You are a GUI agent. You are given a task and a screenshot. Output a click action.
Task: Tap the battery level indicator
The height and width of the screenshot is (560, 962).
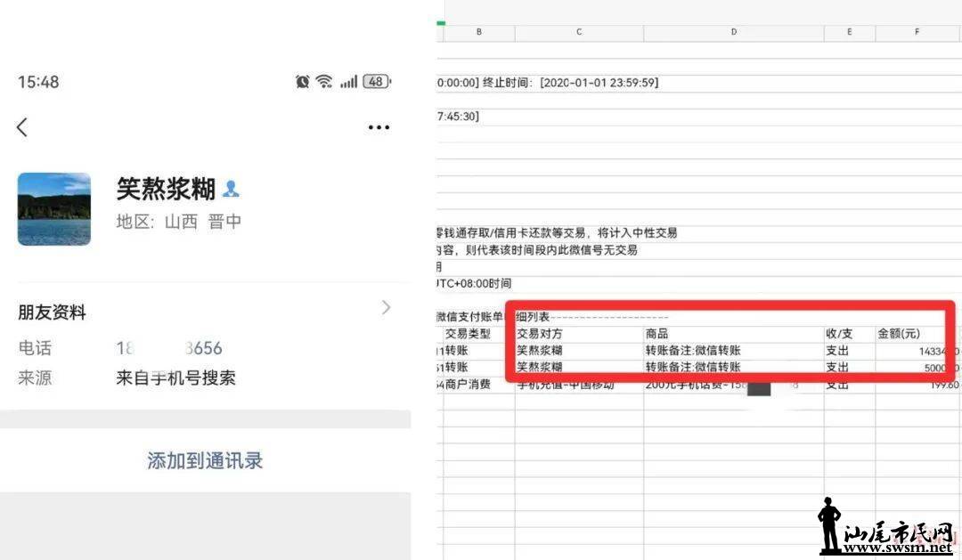click(377, 82)
